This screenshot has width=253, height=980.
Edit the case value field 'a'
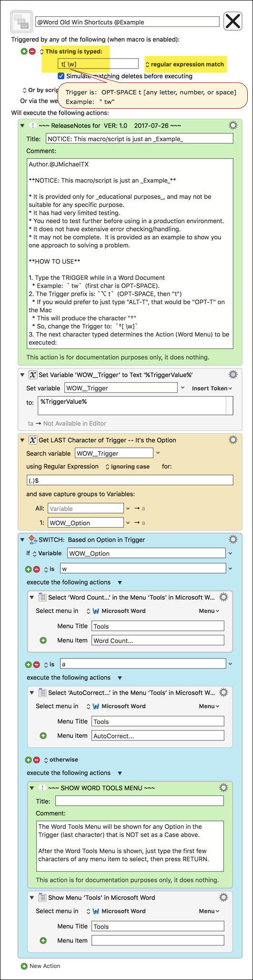point(142,664)
